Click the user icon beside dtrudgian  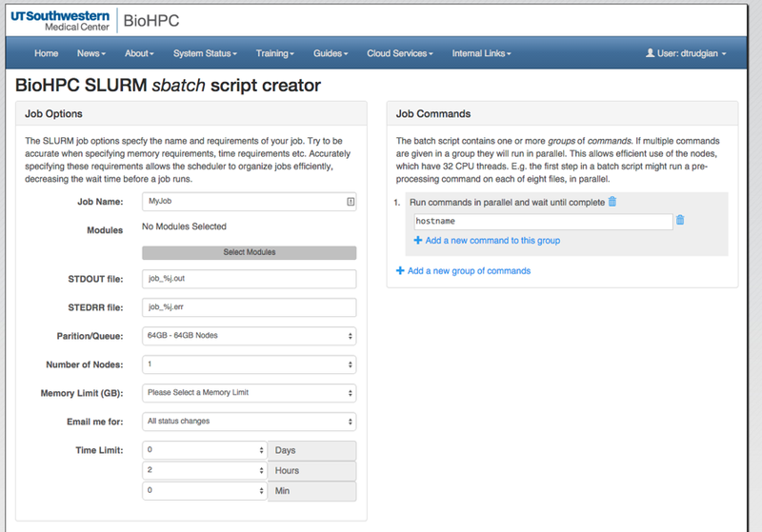(x=650, y=53)
